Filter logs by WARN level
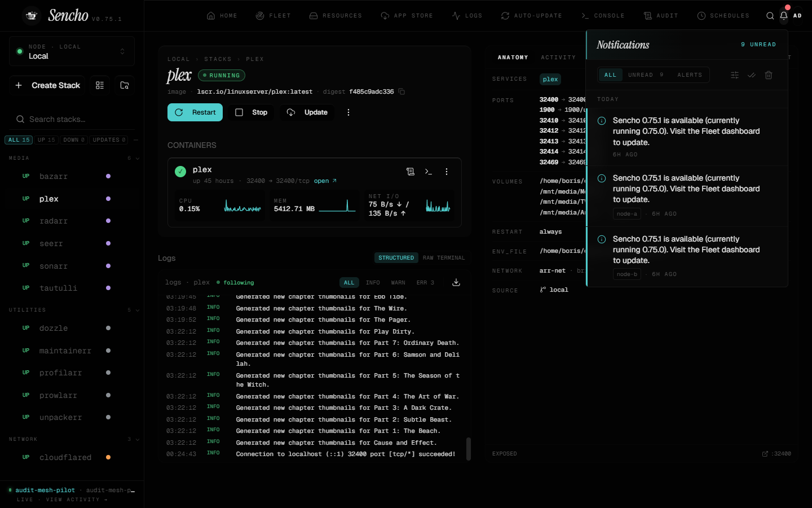 tap(398, 283)
